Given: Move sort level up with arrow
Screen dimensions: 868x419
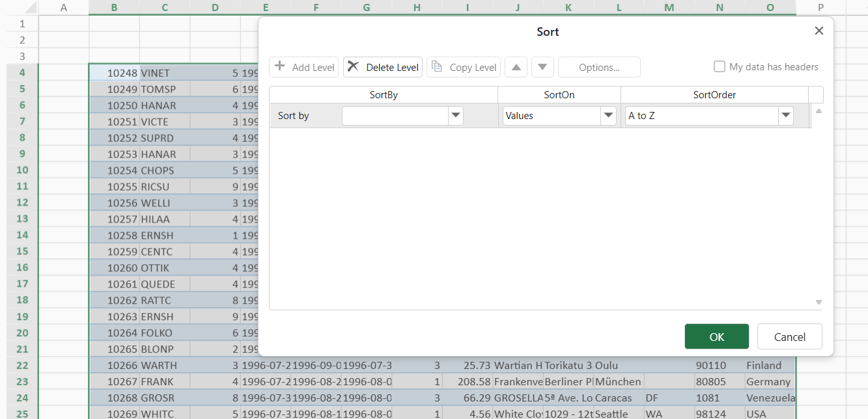Looking at the screenshot, I should 516,67.
